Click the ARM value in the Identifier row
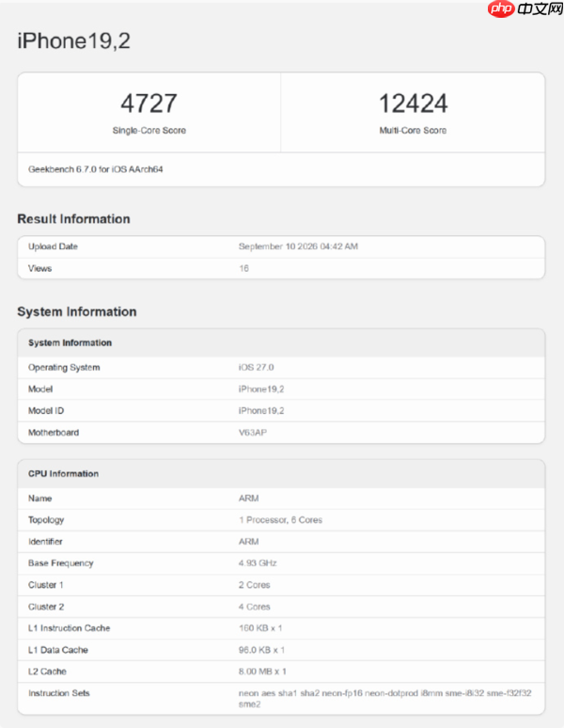The height and width of the screenshot is (728, 564). (248, 542)
